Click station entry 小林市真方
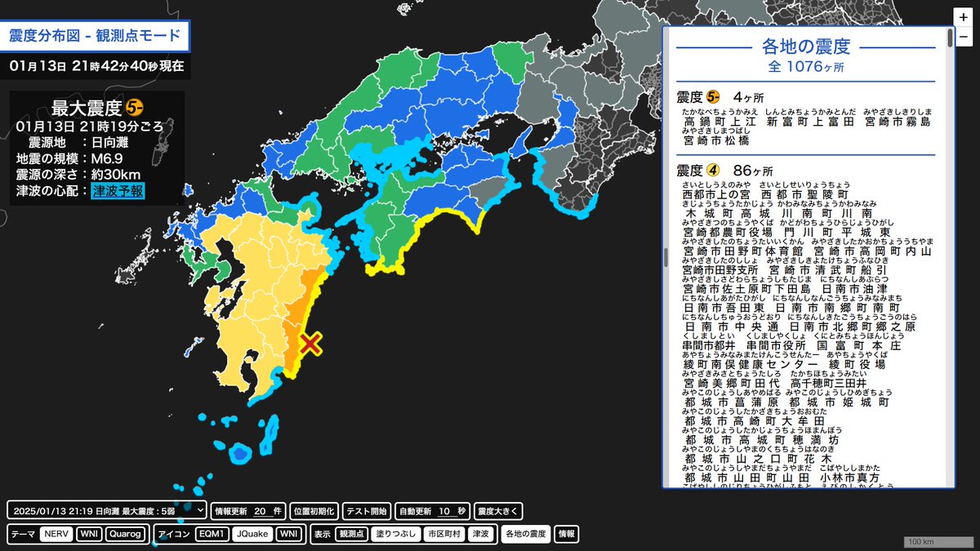This screenshot has width=980, height=551. tap(850, 477)
